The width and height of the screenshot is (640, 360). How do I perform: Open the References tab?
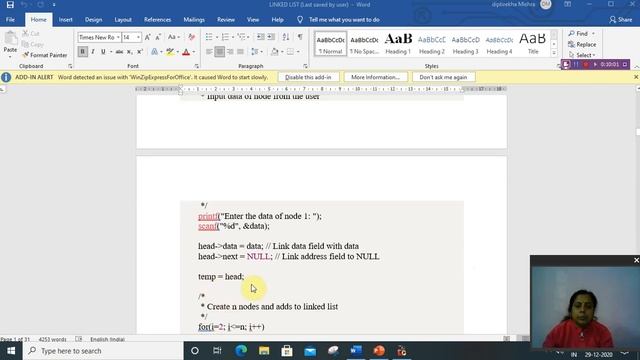point(157,20)
